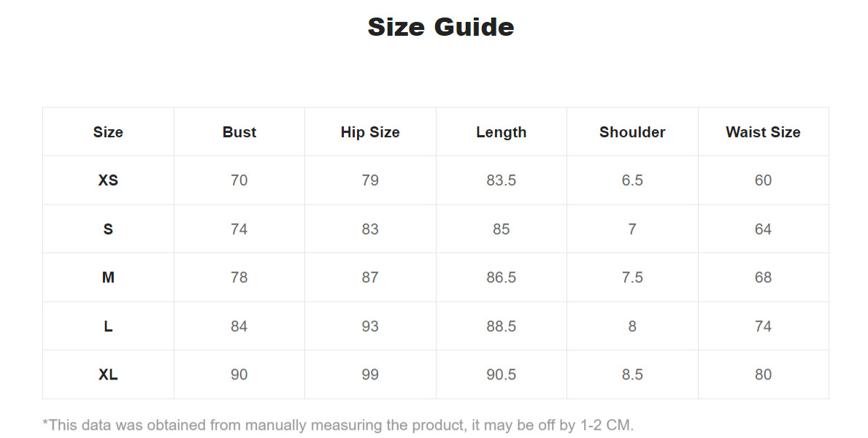Select the M hip size value 87
This screenshot has height=438, width=868.
[x=370, y=277]
